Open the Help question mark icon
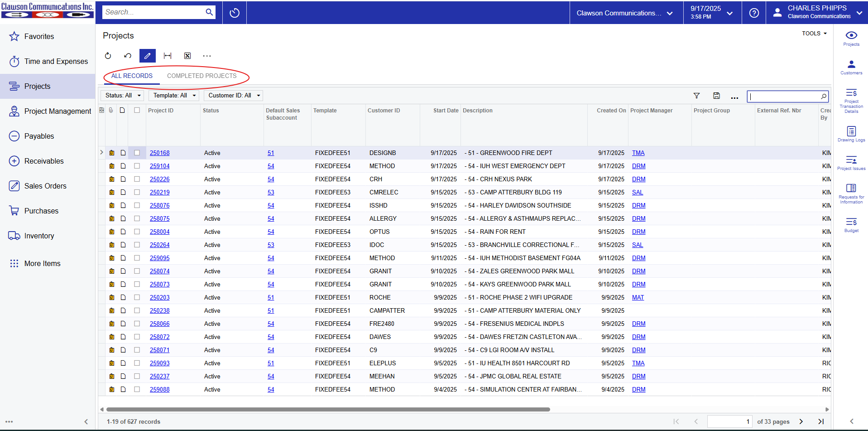The width and height of the screenshot is (868, 431). pos(754,13)
